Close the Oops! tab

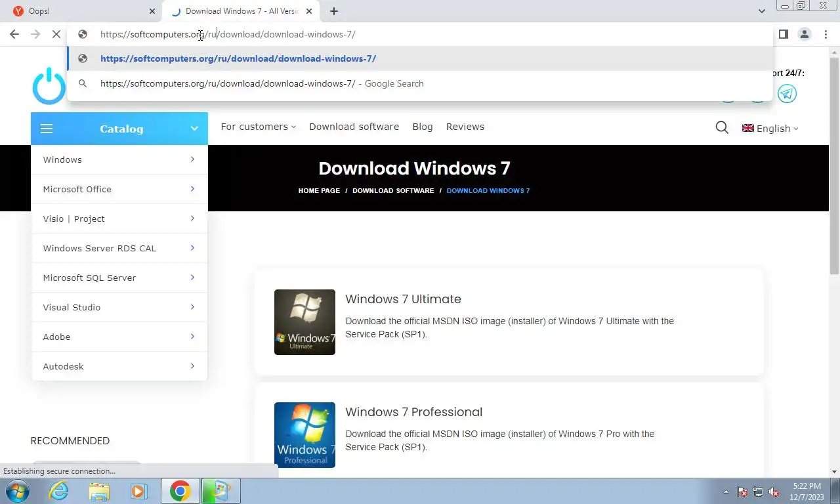(x=152, y=11)
